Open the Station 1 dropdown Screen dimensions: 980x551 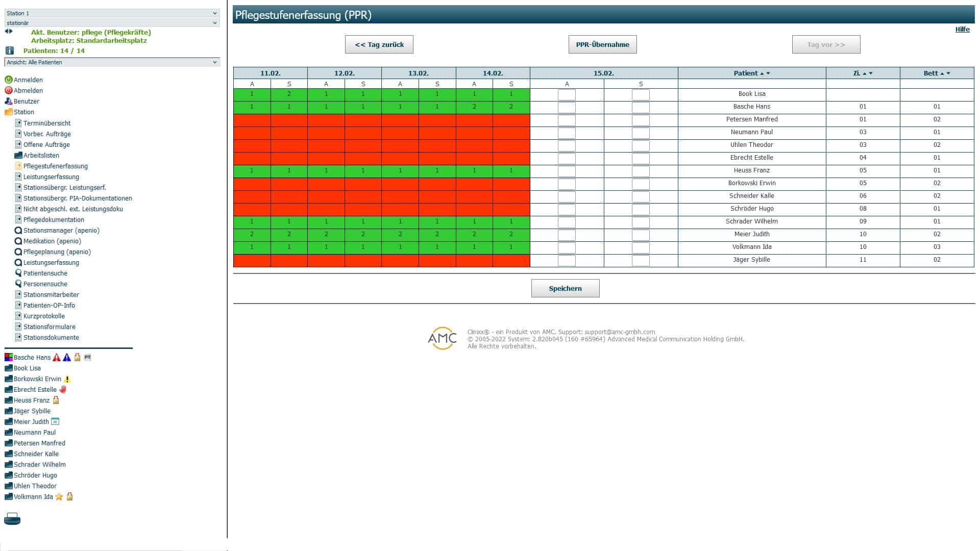coord(112,13)
